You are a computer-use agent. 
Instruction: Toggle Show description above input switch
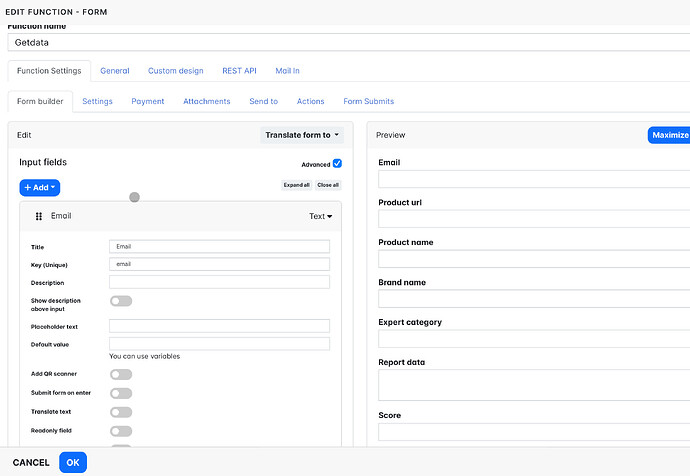click(x=121, y=301)
